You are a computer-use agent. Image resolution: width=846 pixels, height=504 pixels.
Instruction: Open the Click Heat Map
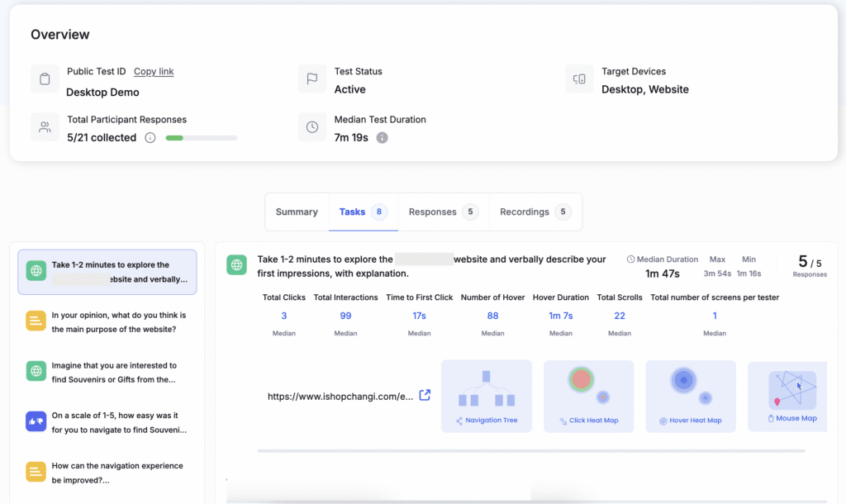pyautogui.click(x=589, y=395)
